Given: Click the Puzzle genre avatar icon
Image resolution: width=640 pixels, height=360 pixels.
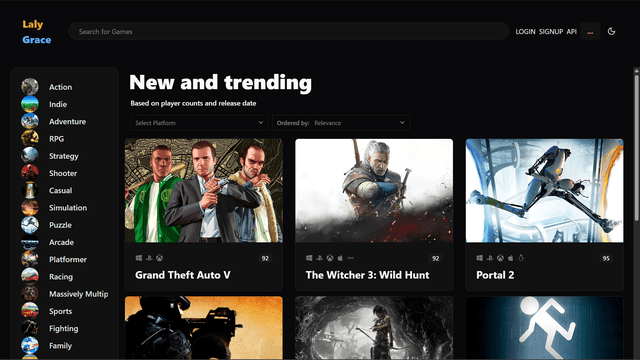Looking at the screenshot, I should click(x=30, y=224).
